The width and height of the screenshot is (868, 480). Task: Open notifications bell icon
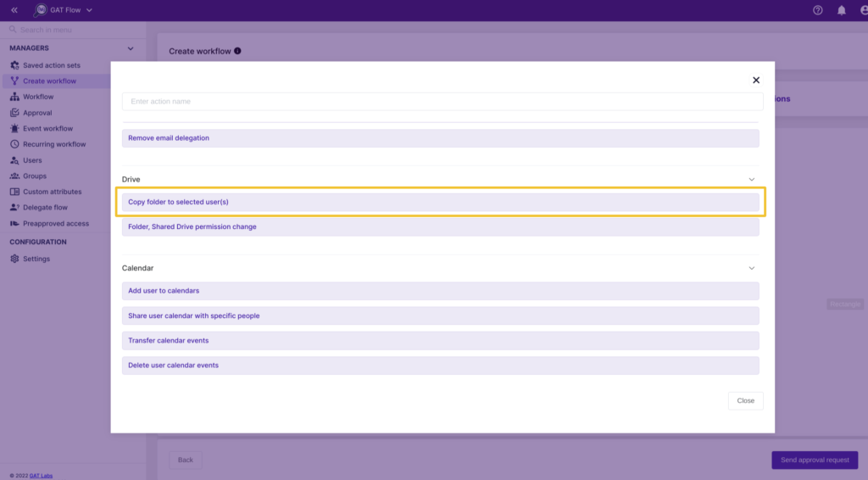[842, 10]
